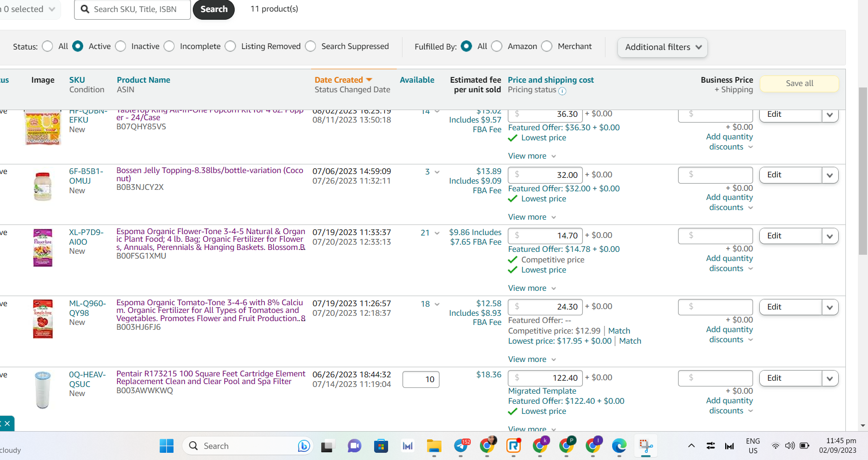
Task: Sort by the Date Created column header
Action: pyautogui.click(x=339, y=80)
